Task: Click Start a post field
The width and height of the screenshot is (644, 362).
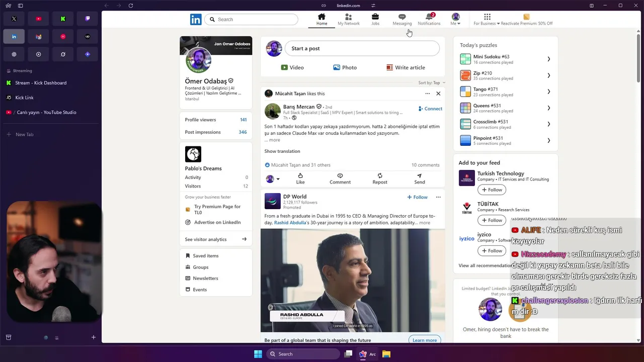Action: (x=362, y=49)
